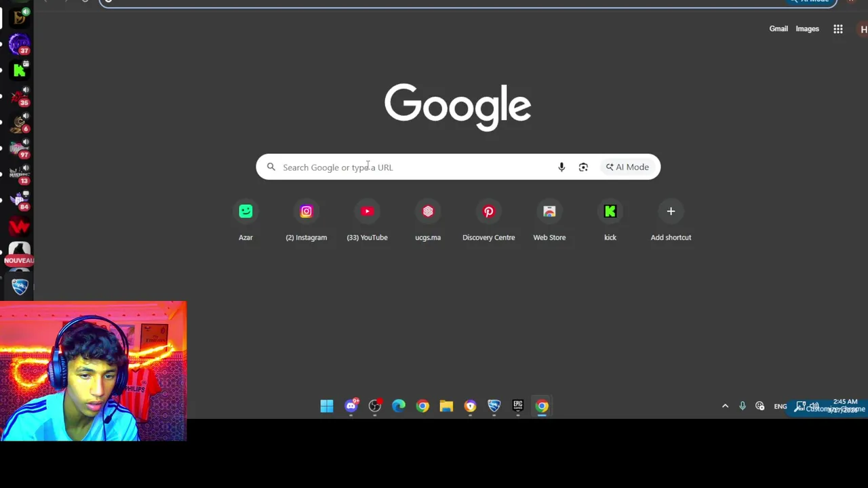Open the orange shield app on taskbar
The height and width of the screenshot is (488, 868).
(470, 406)
